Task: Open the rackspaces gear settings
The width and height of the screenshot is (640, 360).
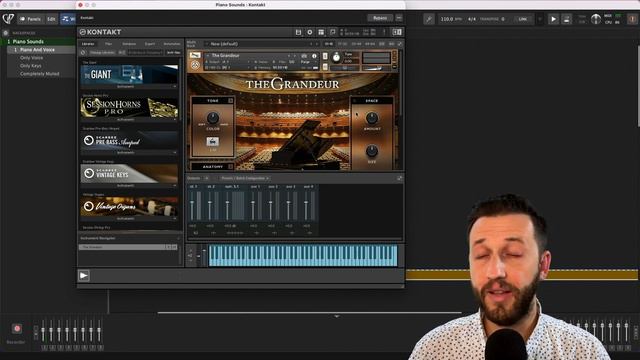Action: coord(6,33)
